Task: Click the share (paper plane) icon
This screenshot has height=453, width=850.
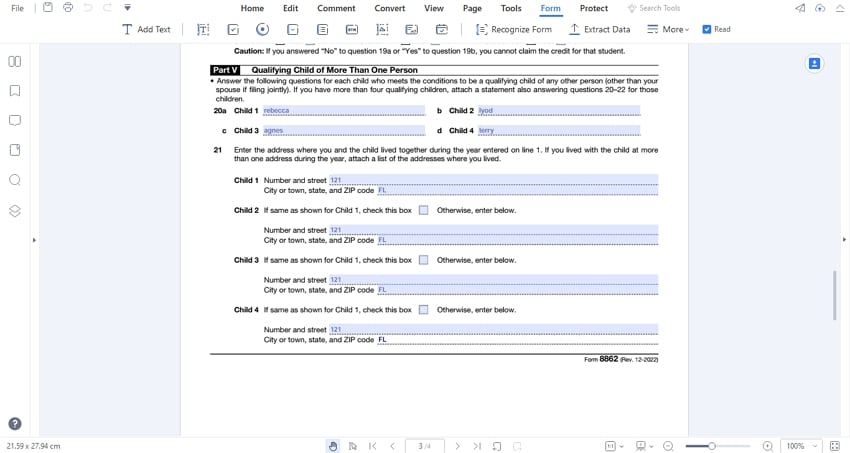Action: tap(800, 8)
